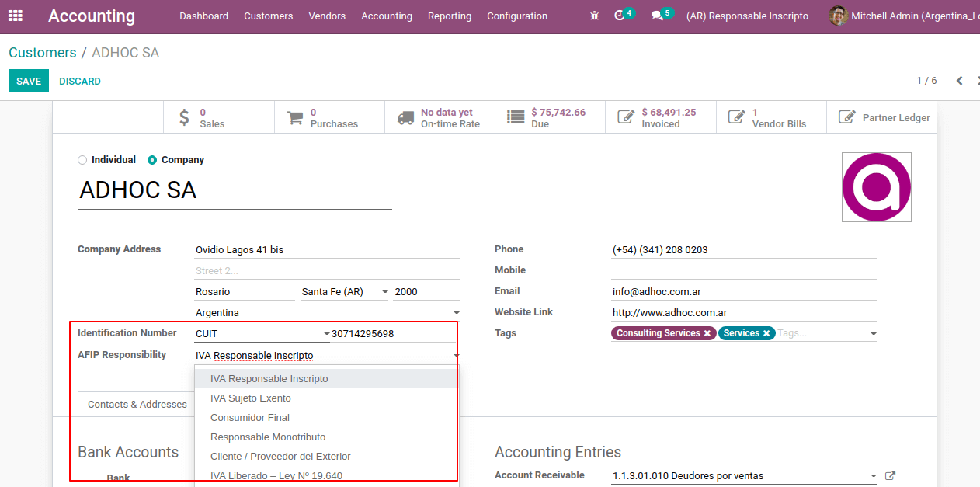Click the DISCARD button
The height and width of the screenshot is (487, 980).
(80, 81)
